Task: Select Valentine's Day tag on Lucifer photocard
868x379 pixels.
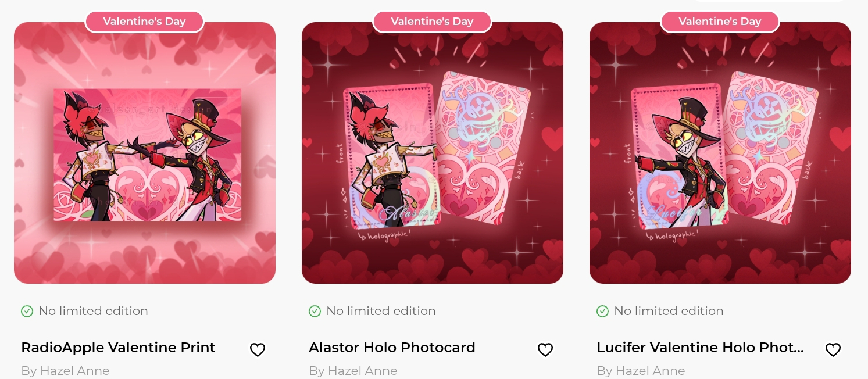Action: point(720,22)
